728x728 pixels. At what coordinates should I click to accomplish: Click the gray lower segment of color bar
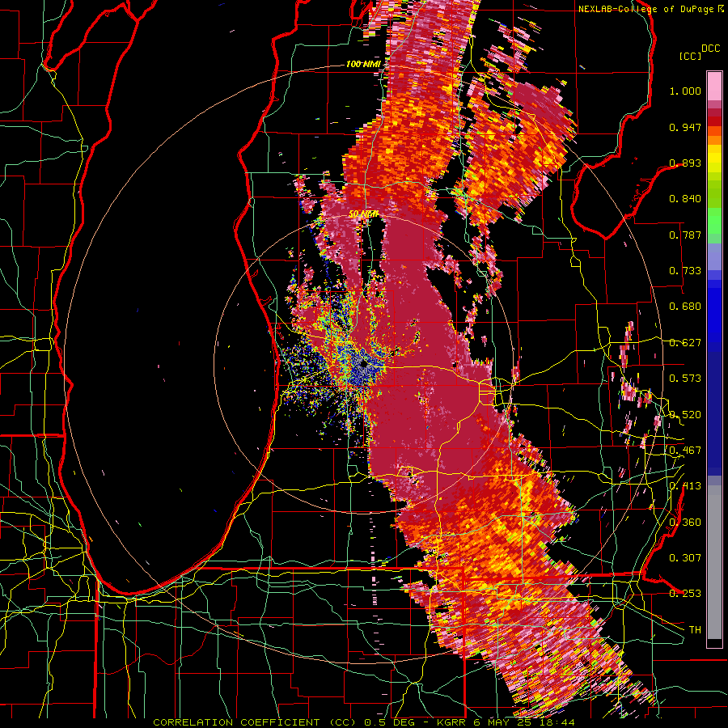click(714, 562)
